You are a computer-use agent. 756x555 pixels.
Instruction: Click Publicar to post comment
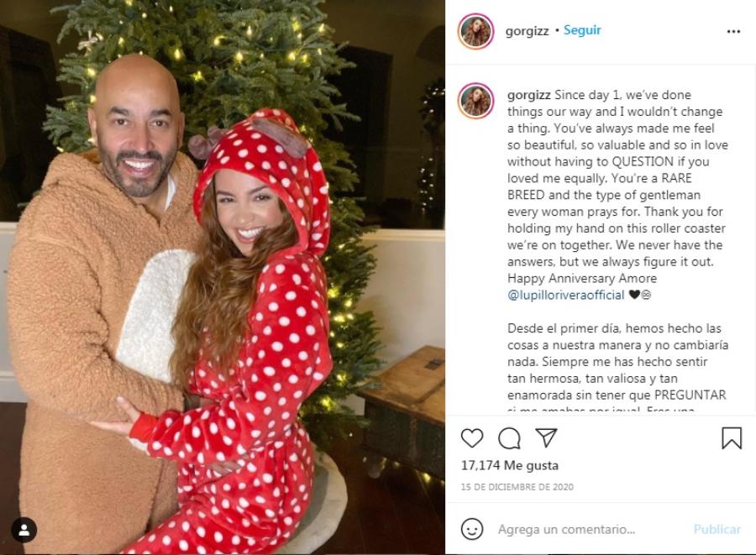click(717, 530)
